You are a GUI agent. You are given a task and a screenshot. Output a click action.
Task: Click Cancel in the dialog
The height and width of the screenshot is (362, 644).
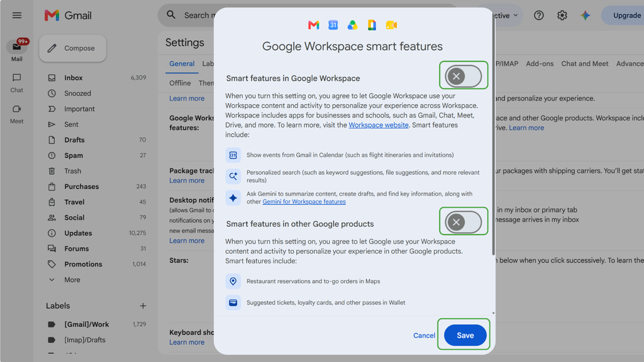[x=424, y=336]
